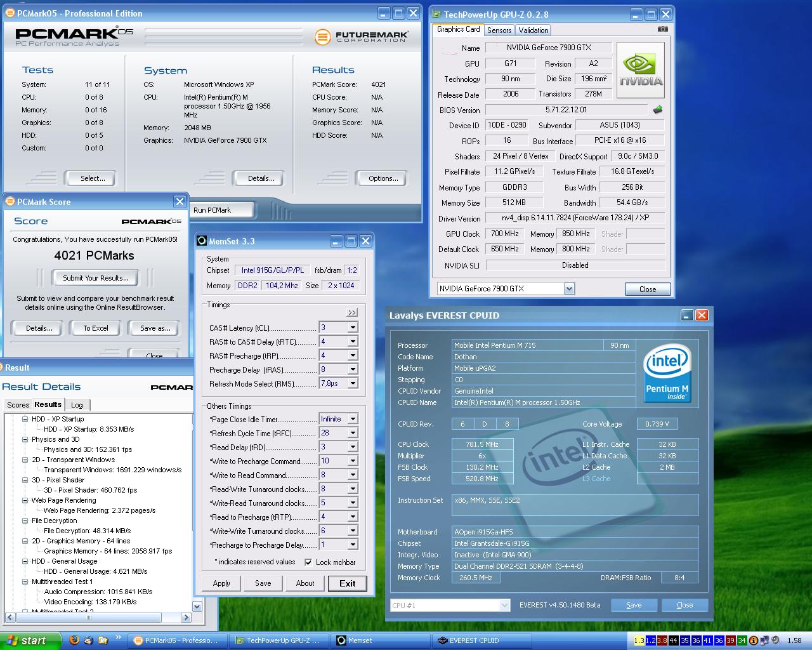
Task: Switch to the Validation tab in GPU-Z
Action: pos(533,30)
